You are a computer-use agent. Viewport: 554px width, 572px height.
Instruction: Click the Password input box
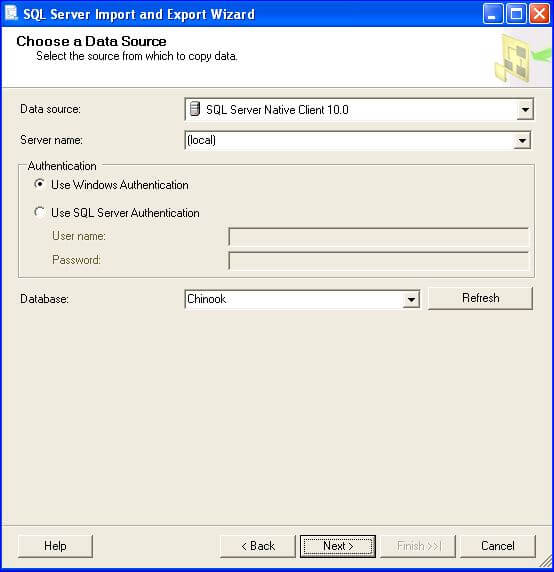(379, 260)
